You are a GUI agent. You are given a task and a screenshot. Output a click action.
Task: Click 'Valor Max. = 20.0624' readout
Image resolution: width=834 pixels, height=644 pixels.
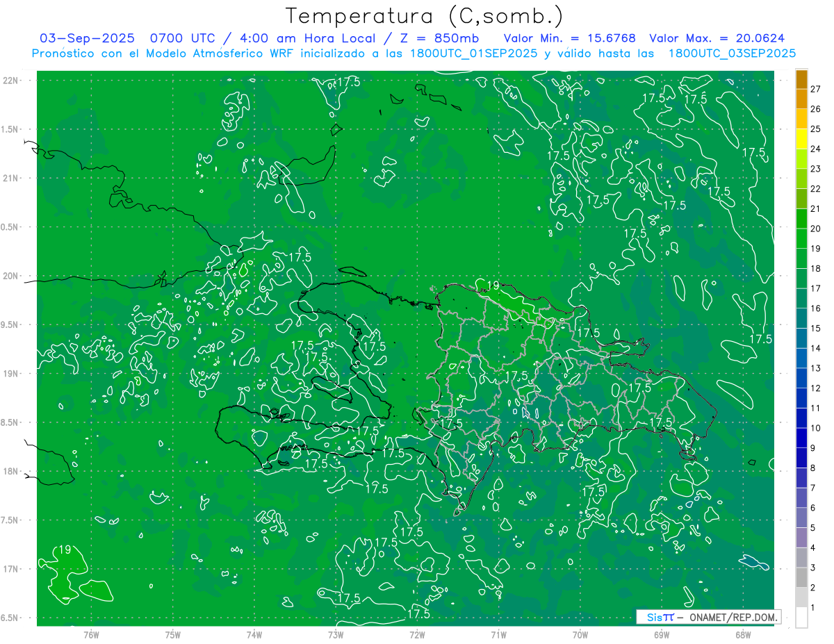click(717, 38)
